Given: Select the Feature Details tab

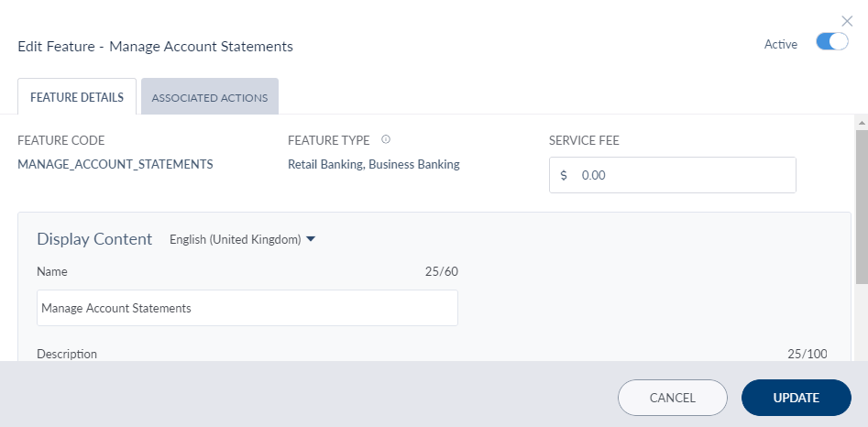Looking at the screenshot, I should click(x=77, y=97).
